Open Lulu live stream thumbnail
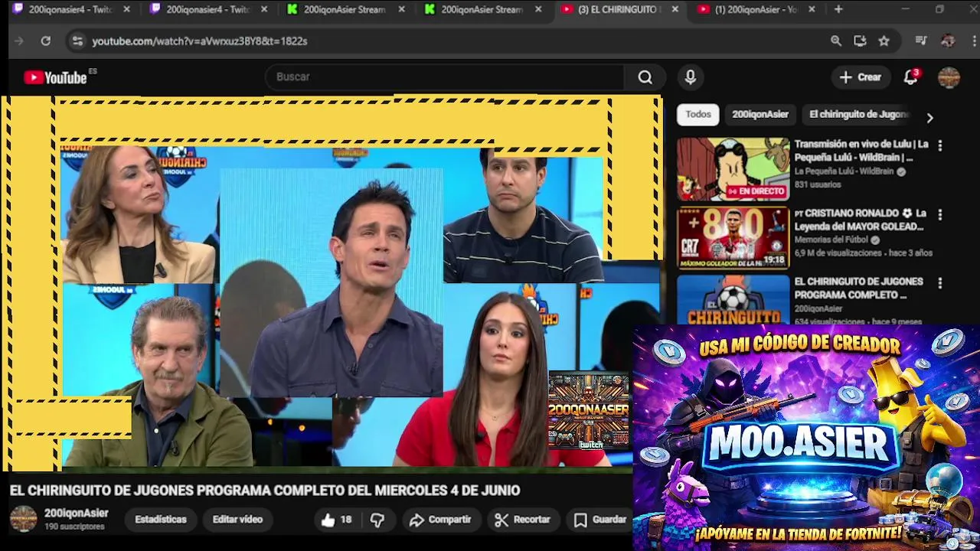 click(733, 169)
